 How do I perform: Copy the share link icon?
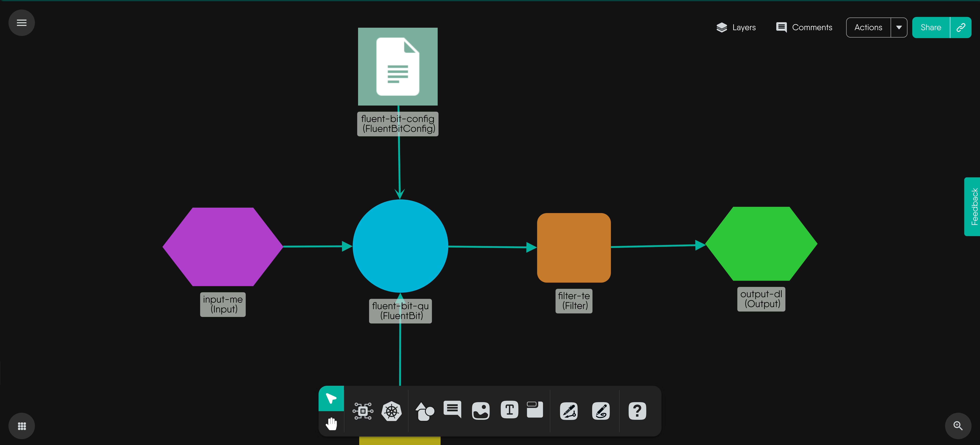tap(961, 27)
